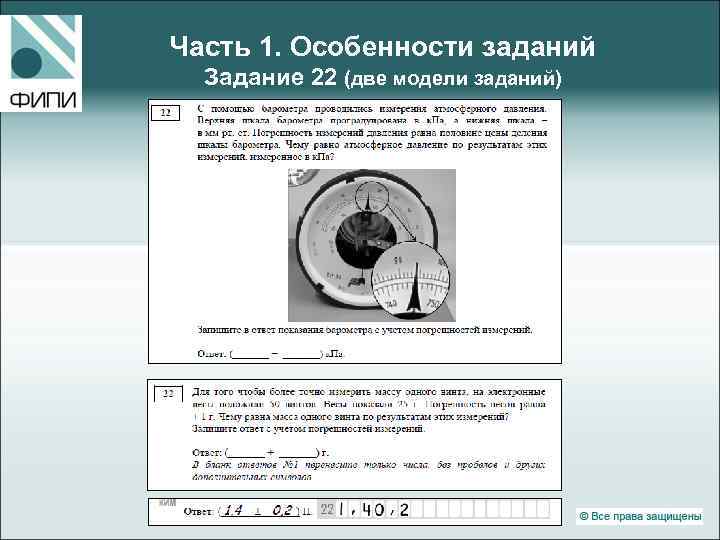Click the sentence 'Запишите ответ с учетом погрешностей измерений'

(308, 429)
